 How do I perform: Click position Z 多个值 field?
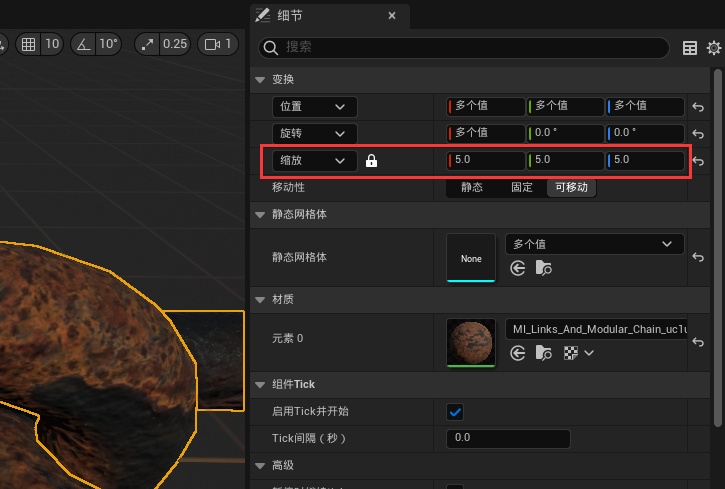645,106
